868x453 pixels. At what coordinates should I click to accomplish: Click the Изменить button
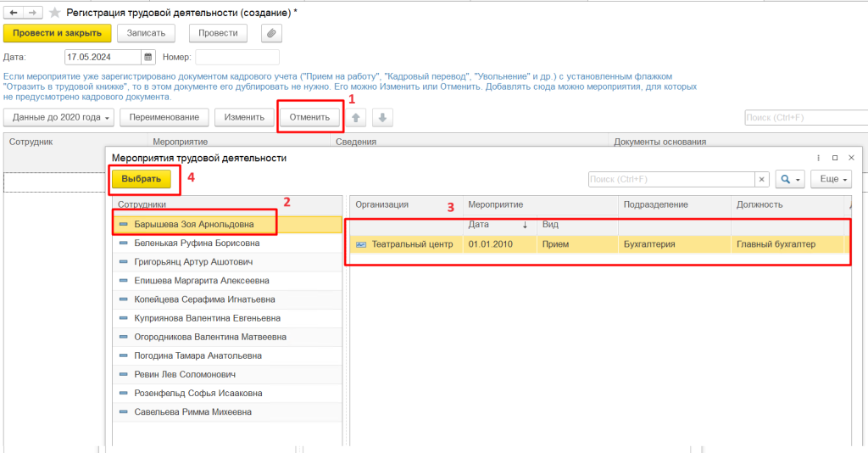coord(244,117)
